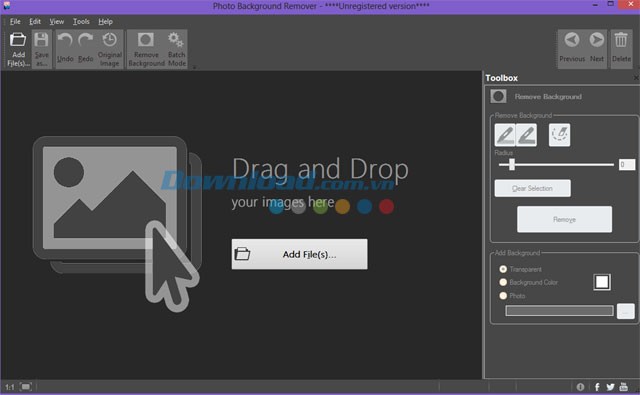Click the Add File(s) toolbar icon
Image resolution: width=640 pixels, height=395 pixels.
[18, 49]
